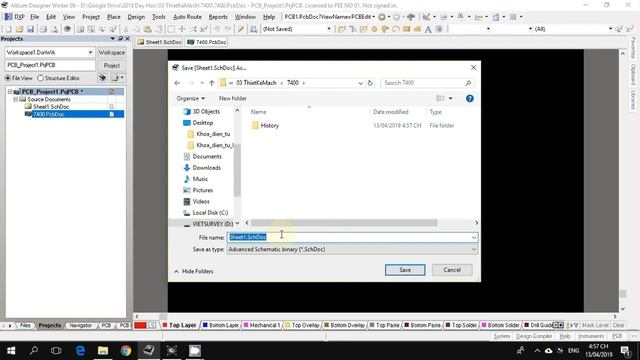Click the Undo arrow toolbar icon
Screen dimensions: 640x360
(217, 29)
